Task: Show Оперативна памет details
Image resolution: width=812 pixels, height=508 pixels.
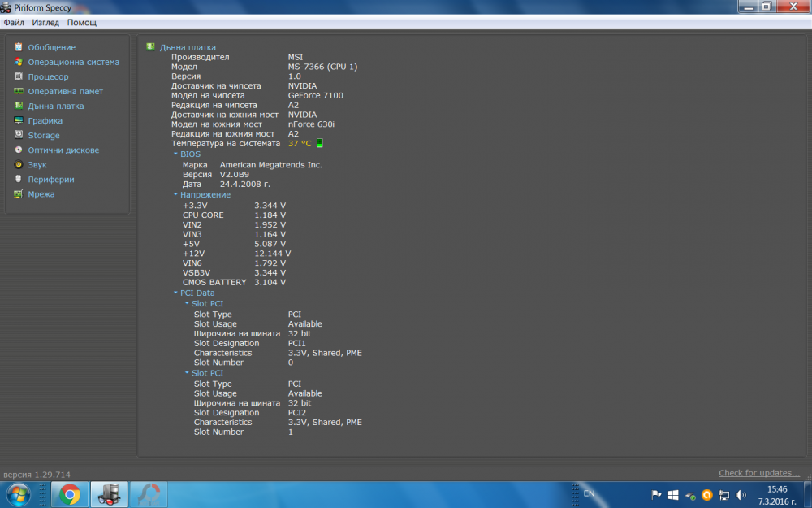Action: 65,91
